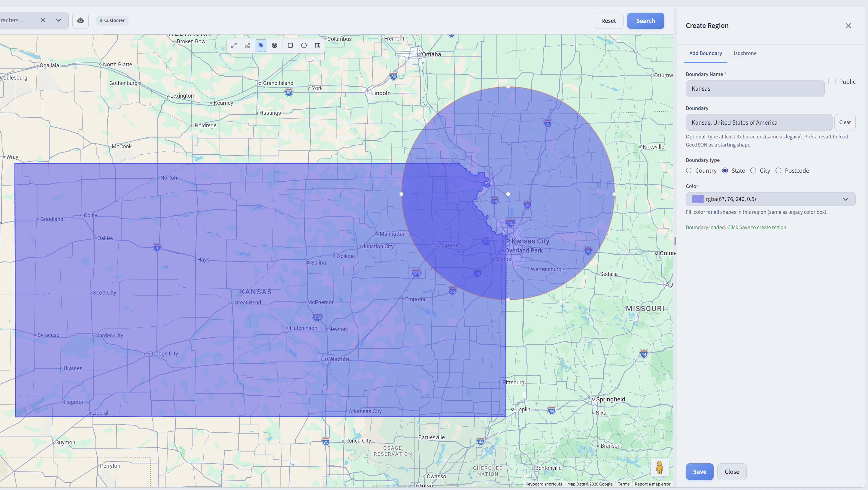The width and height of the screenshot is (868, 490).
Task: Click the Omaha city label
Action: tap(431, 55)
